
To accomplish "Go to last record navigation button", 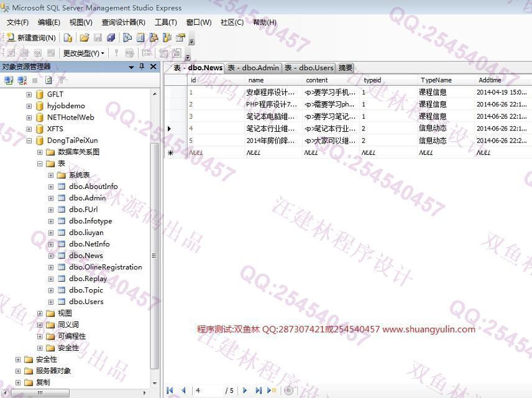I will (259, 391).
